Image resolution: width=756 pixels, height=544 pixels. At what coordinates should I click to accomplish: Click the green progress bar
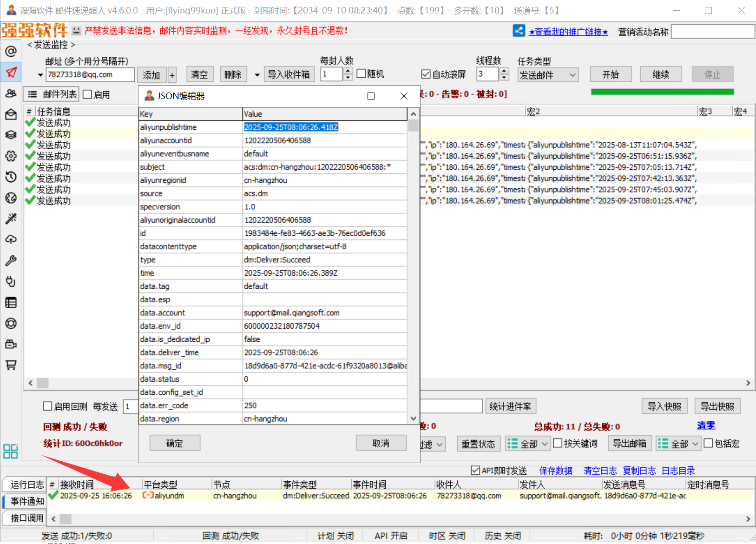tap(662, 92)
